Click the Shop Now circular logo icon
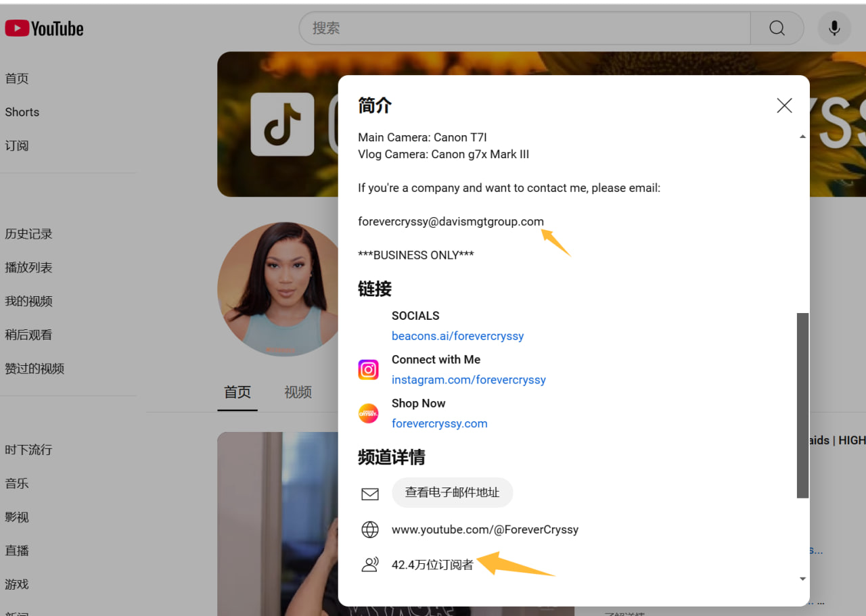Image resolution: width=866 pixels, height=616 pixels. click(368, 413)
